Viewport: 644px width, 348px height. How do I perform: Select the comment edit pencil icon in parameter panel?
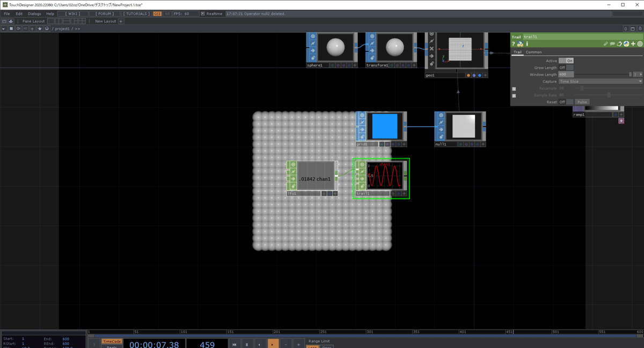[x=605, y=44]
